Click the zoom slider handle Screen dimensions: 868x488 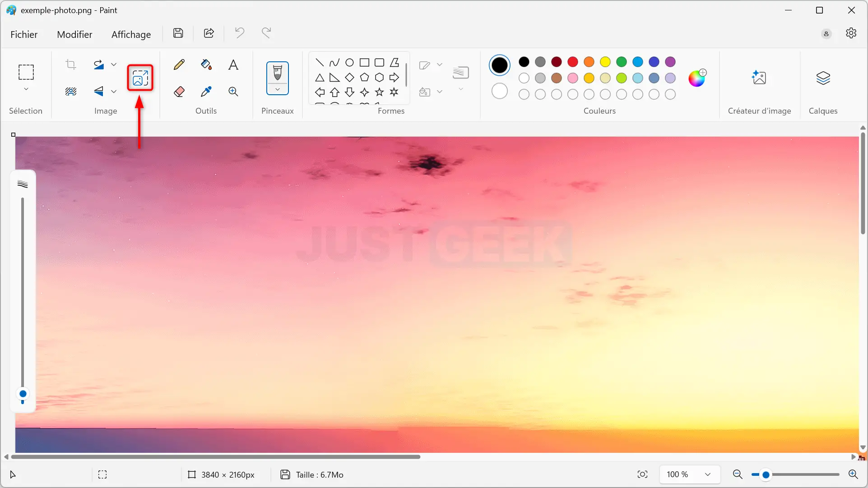point(766,474)
